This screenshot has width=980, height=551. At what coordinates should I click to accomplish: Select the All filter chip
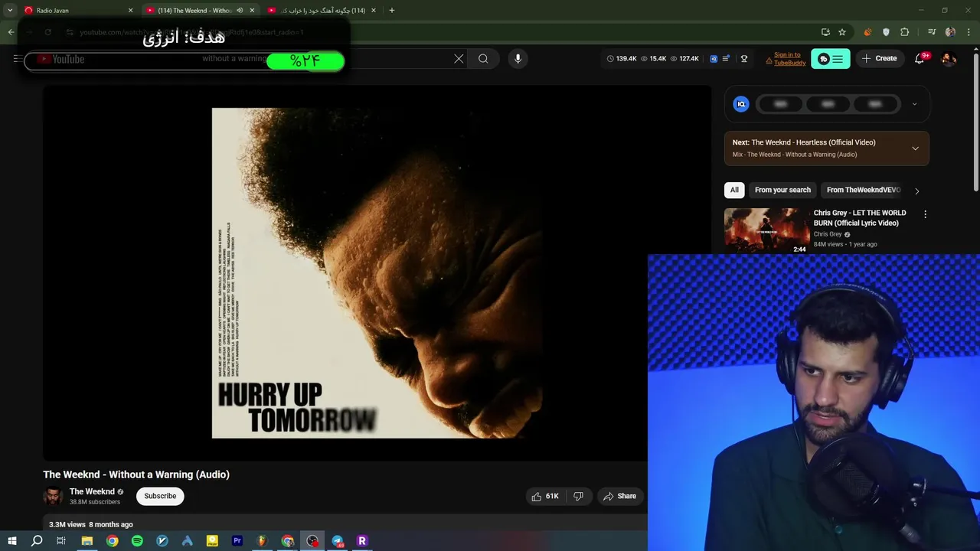click(734, 190)
